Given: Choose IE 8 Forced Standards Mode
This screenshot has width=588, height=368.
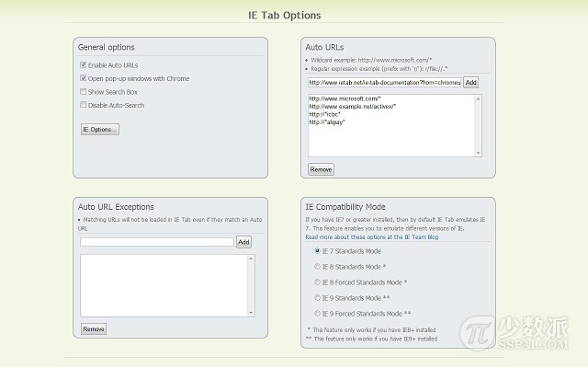Looking at the screenshot, I should click(x=317, y=282).
